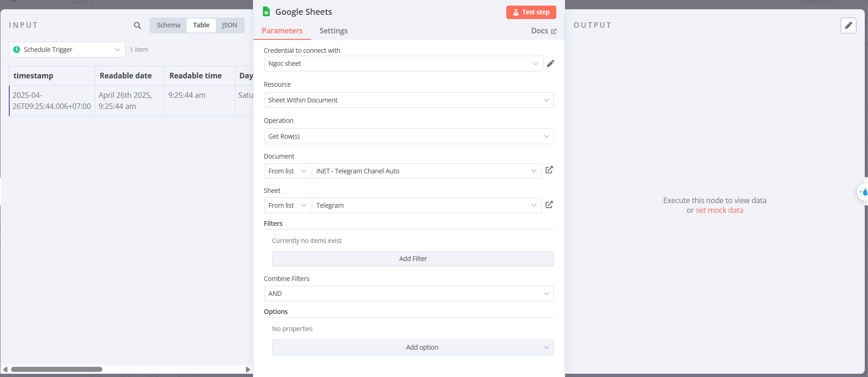Open the Telegram sheet via the external link icon
Image resolution: width=868 pixels, height=377 pixels.
pos(549,205)
